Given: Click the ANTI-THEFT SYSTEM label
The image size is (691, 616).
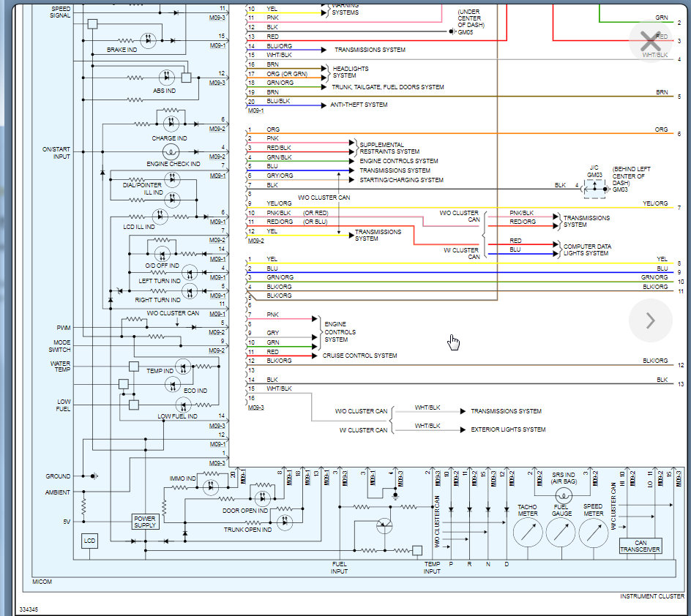Looking at the screenshot, I should [359, 105].
